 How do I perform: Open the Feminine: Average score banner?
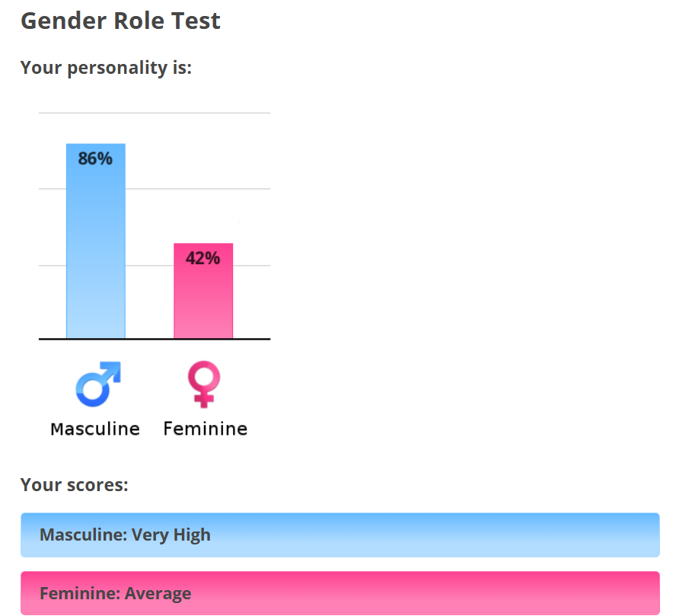tap(340, 593)
